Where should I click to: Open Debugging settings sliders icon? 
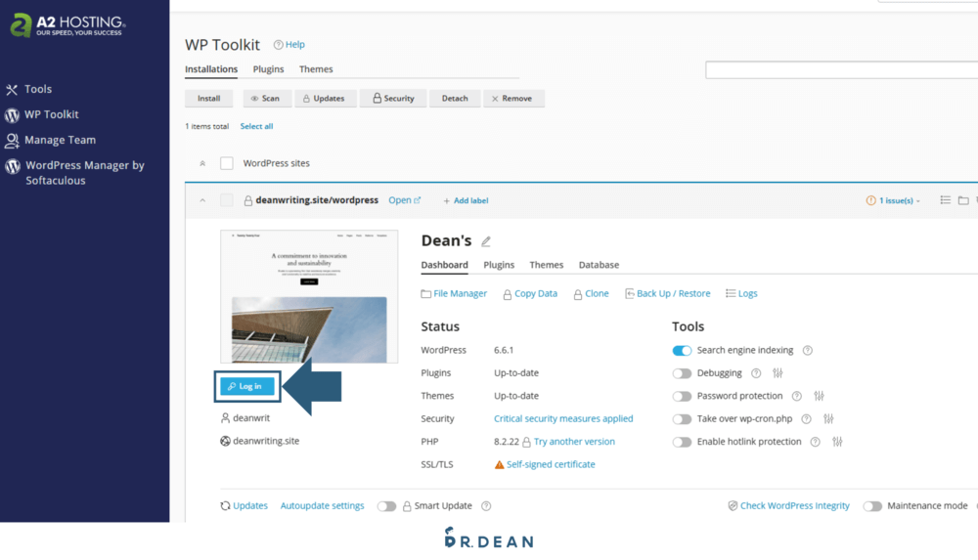click(778, 373)
